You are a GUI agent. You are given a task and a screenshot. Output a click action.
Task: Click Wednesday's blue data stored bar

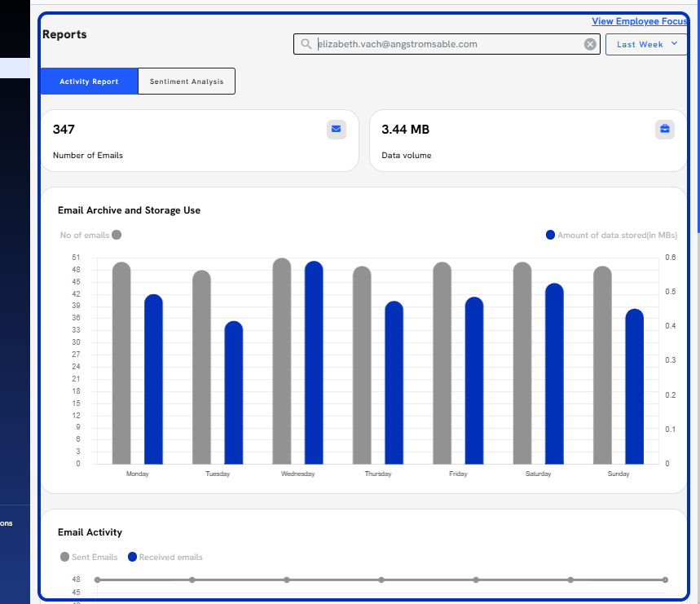point(314,363)
